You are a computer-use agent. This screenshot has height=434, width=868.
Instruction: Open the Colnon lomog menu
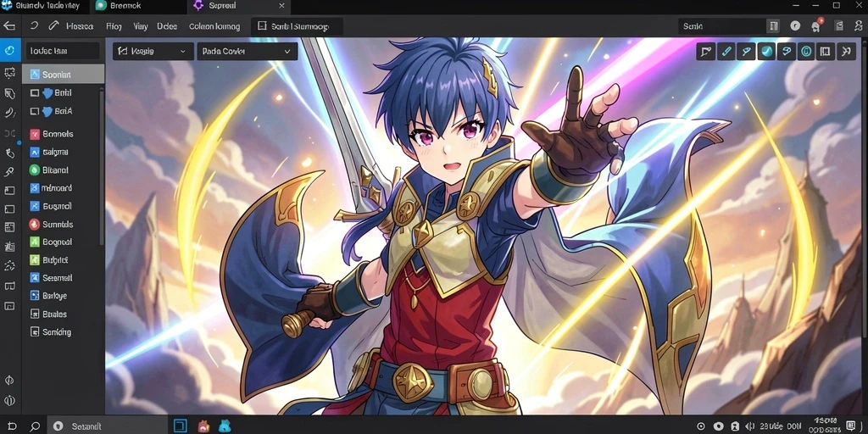click(x=214, y=26)
